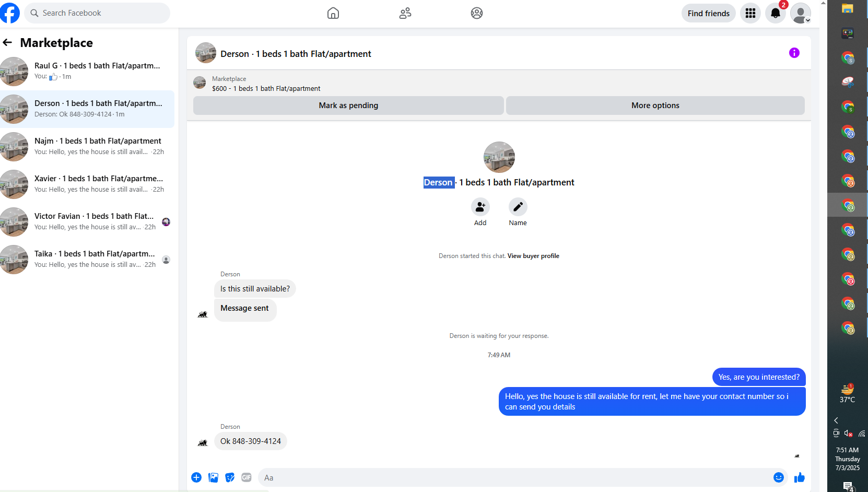Send a thumbs-up like
Viewport: 868px width, 492px height.
point(799,477)
